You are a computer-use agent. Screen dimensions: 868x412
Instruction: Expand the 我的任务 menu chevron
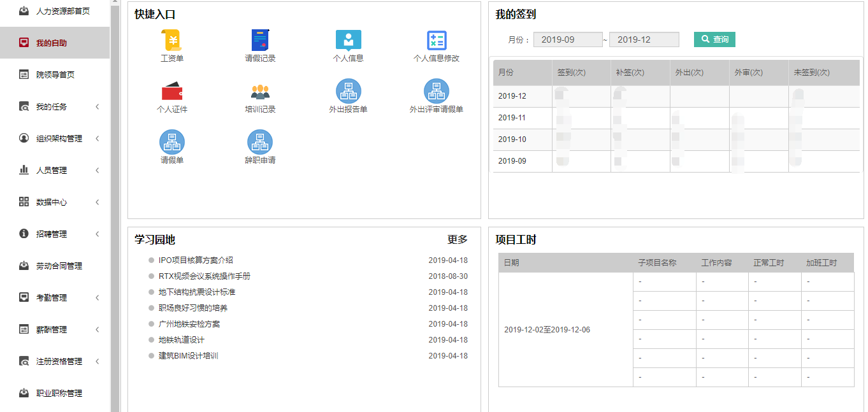[x=98, y=106]
